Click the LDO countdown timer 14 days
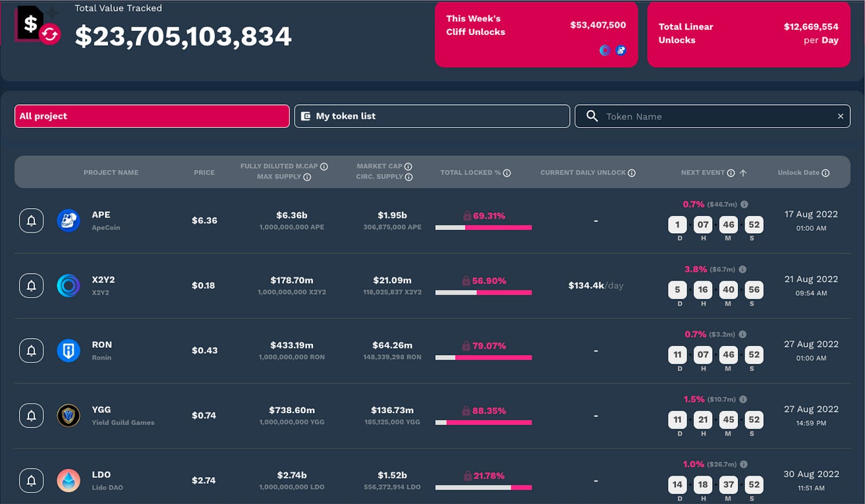865x504 pixels. 716,488
